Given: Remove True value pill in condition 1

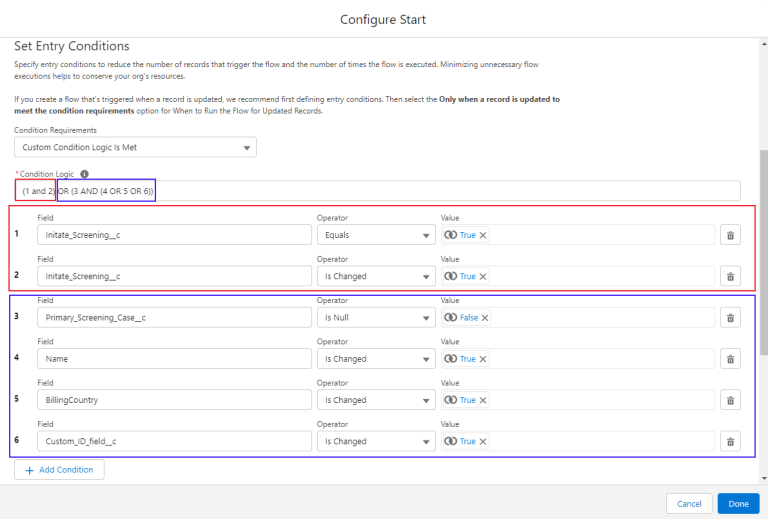Looking at the screenshot, I should click(483, 235).
